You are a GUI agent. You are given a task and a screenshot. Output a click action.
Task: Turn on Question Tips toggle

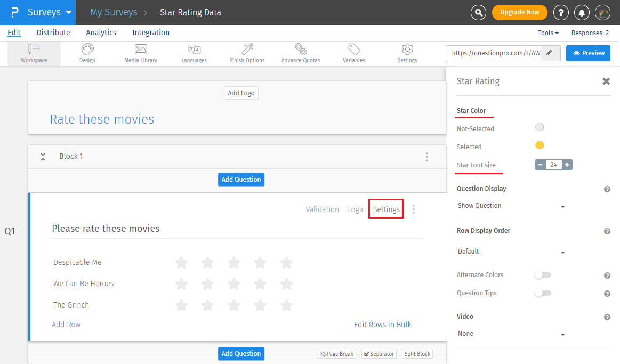tap(543, 293)
